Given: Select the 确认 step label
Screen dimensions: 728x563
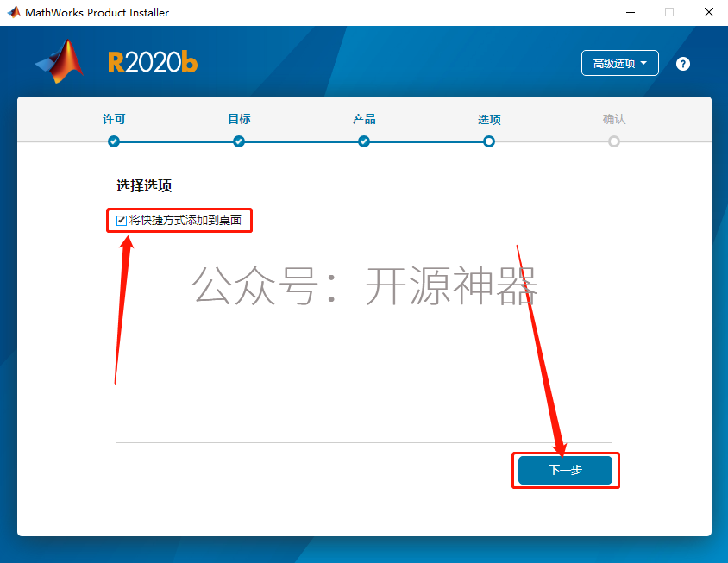Looking at the screenshot, I should 614,119.
